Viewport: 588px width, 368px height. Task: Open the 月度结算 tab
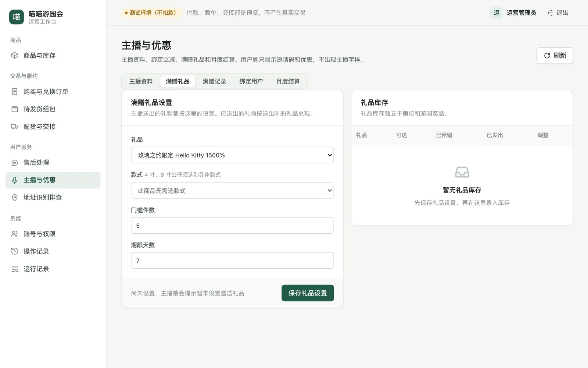288,81
